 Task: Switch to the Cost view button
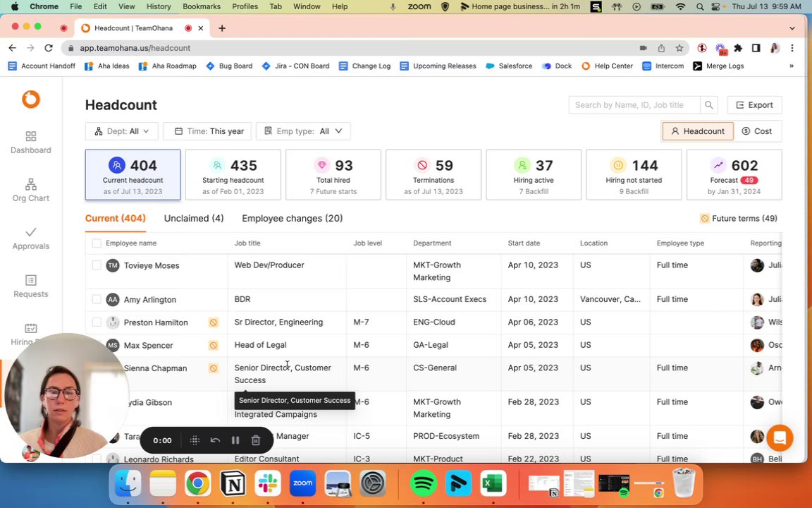(x=758, y=131)
